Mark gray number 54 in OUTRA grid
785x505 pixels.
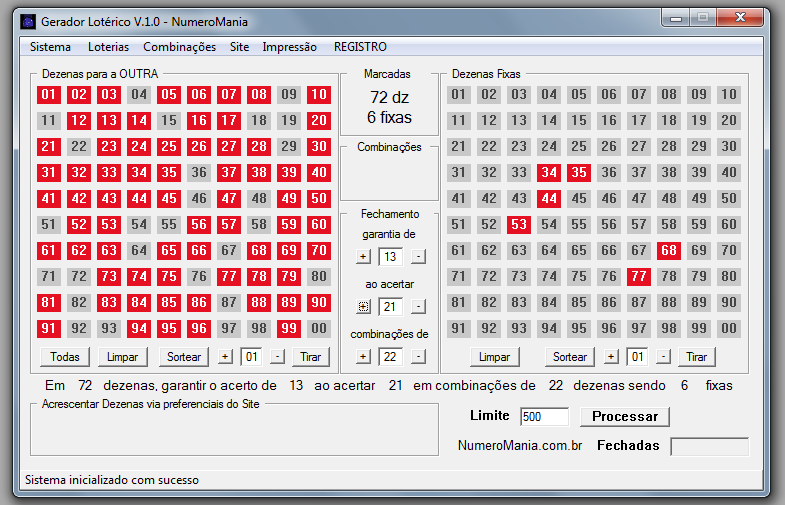[139, 225]
